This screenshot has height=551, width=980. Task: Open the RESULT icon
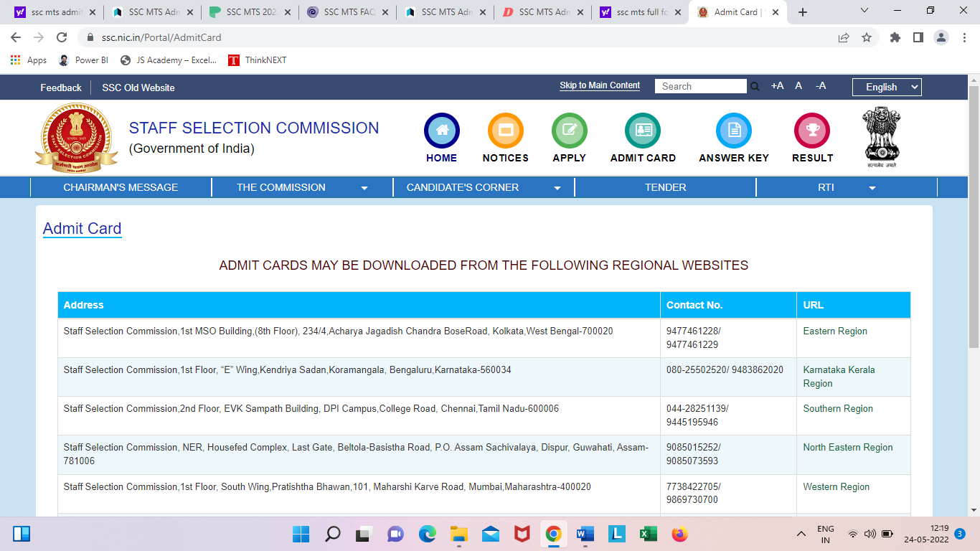click(811, 131)
